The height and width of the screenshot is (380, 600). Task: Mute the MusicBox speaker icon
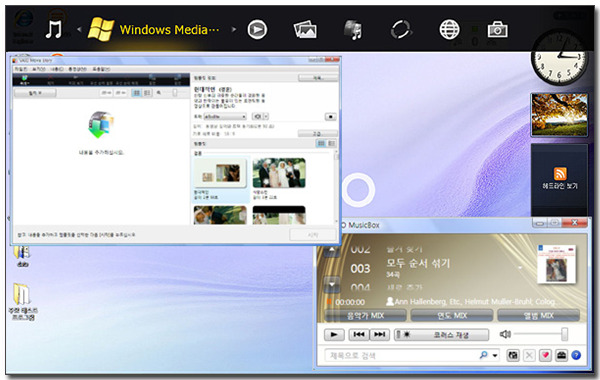[505, 334]
